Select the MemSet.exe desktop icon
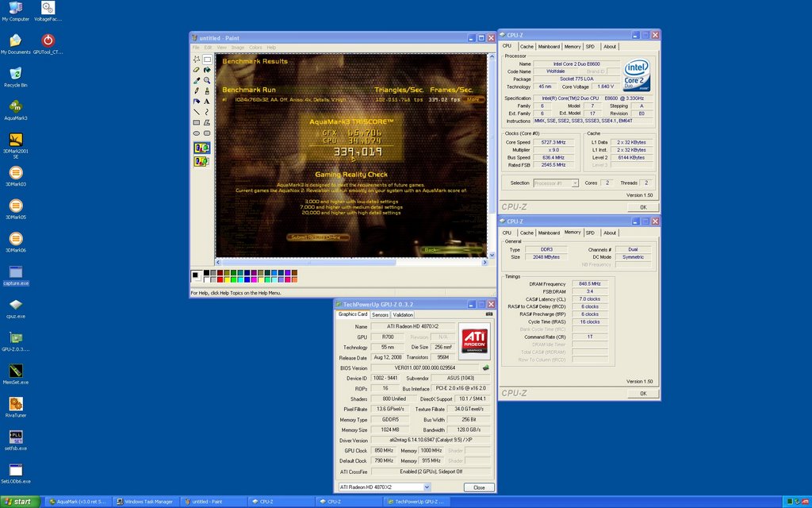Viewport: 812px width, 508px height. 16,374
